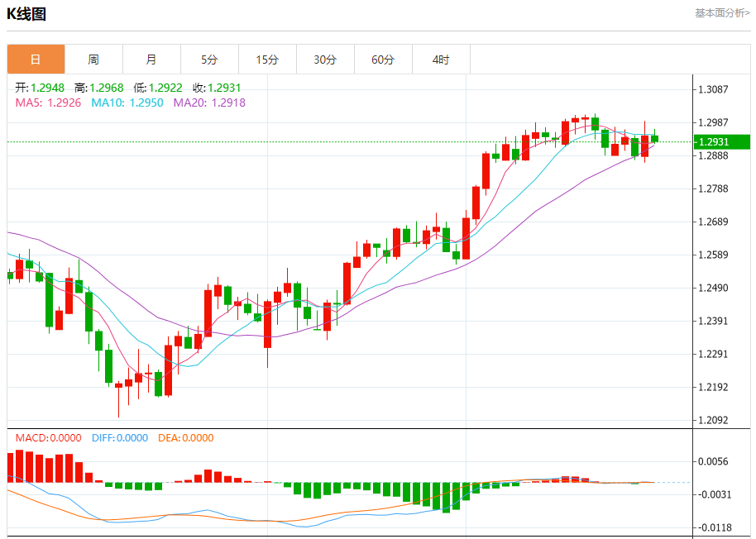756x539 pixels.
Task: Switch to the 周 weekly tab
Action: [93, 60]
